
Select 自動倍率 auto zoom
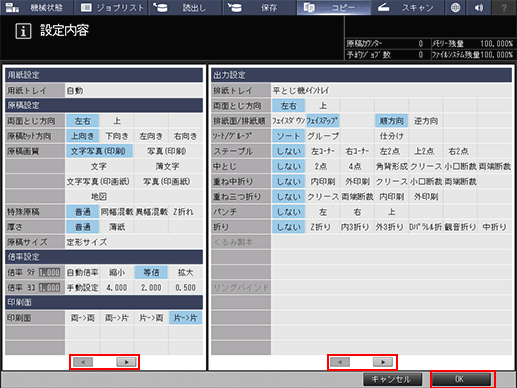(x=83, y=272)
